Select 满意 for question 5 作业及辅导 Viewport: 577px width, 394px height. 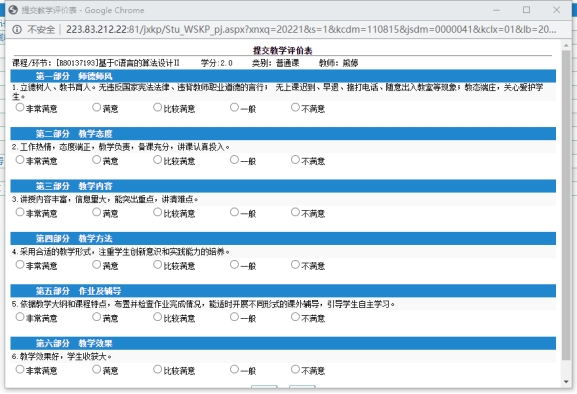pyautogui.click(x=96, y=317)
